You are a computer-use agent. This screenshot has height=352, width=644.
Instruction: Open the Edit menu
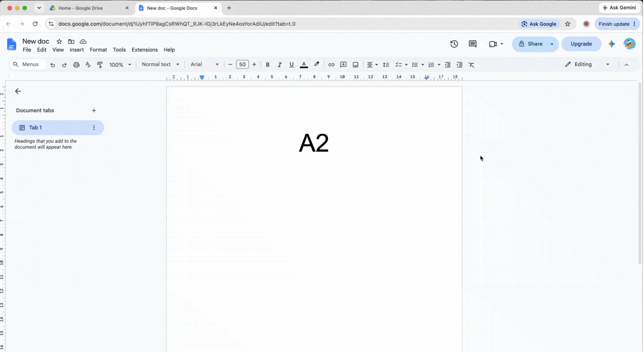42,50
